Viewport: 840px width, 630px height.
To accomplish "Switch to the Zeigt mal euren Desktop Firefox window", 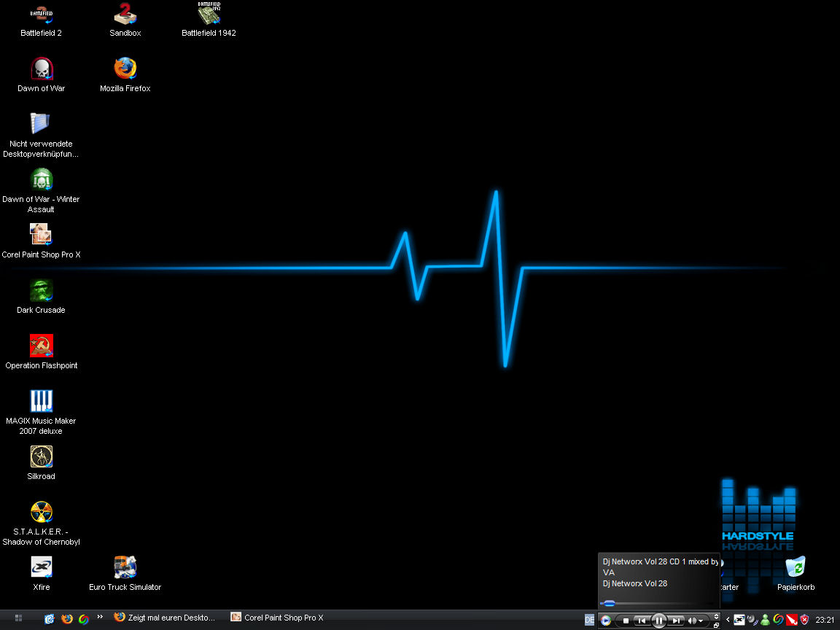I will [x=164, y=618].
